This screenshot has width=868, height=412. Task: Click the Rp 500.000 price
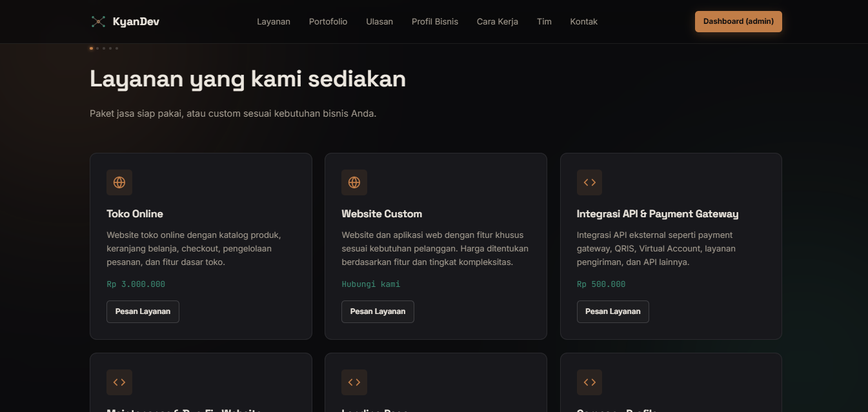[601, 284]
